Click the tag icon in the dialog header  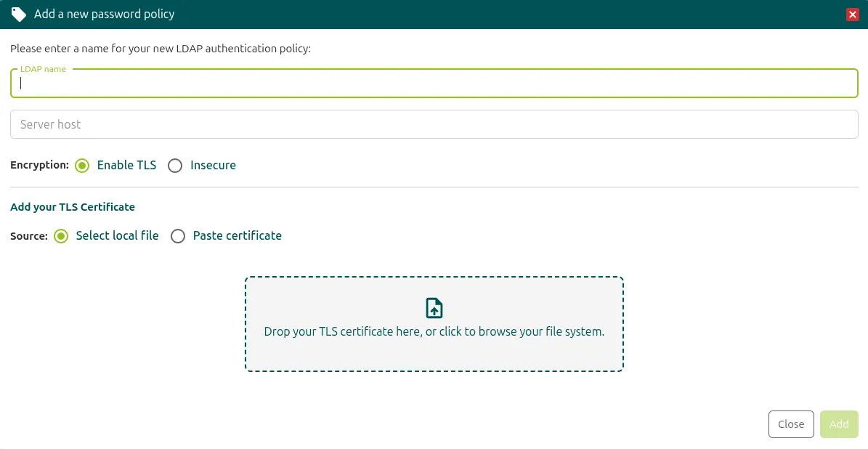click(18, 15)
